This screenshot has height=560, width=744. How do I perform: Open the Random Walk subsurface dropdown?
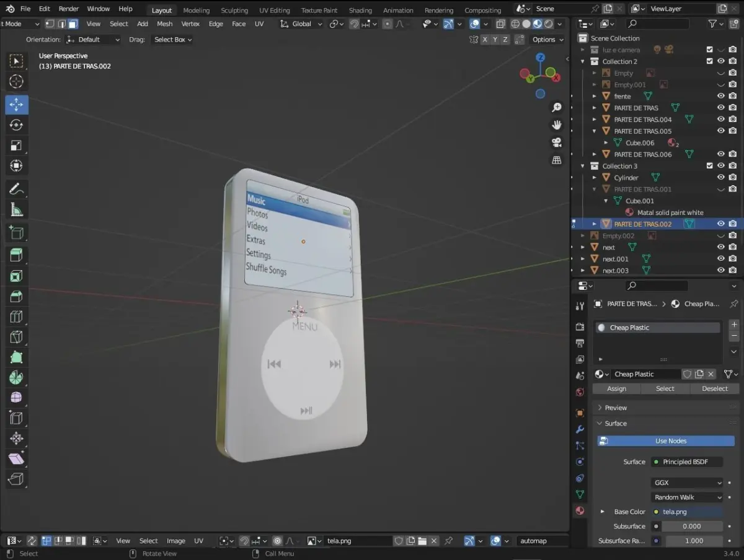[687, 497]
